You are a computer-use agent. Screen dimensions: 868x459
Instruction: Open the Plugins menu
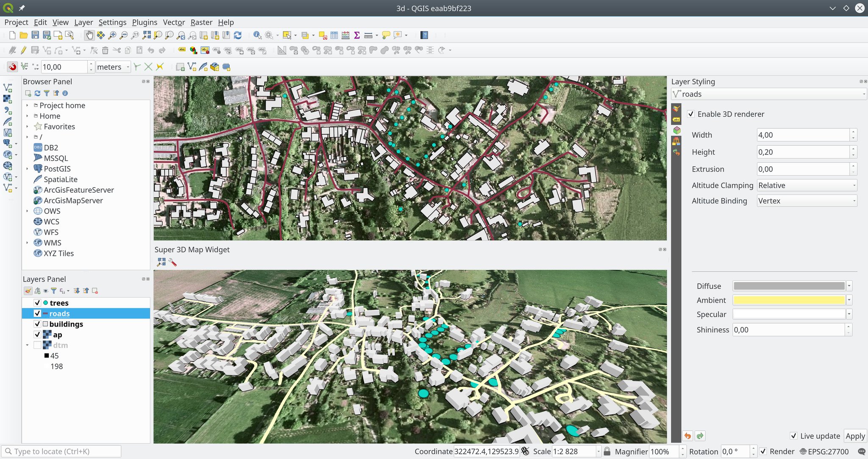click(144, 22)
